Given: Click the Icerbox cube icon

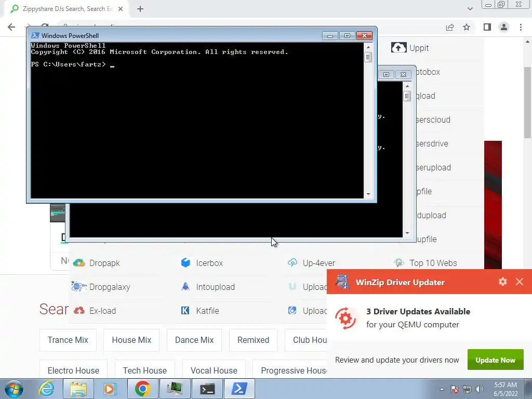Looking at the screenshot, I should point(185,262).
